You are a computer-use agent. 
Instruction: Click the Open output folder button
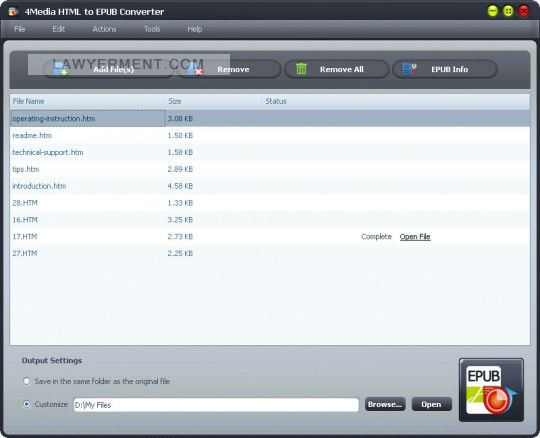432,404
